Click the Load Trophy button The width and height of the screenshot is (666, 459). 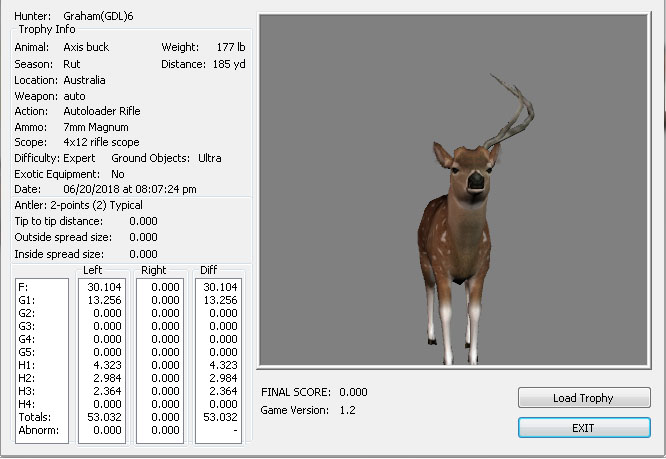(583, 398)
